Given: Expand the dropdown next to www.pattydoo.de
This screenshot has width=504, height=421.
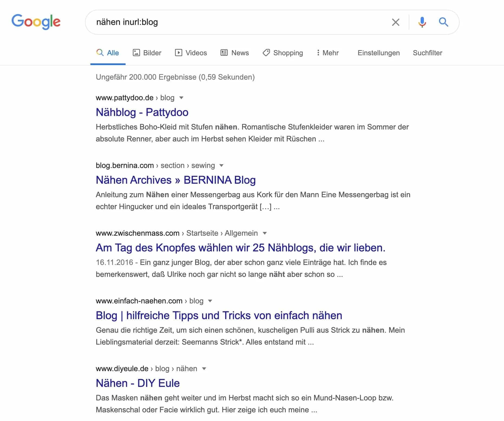Looking at the screenshot, I should tap(182, 98).
